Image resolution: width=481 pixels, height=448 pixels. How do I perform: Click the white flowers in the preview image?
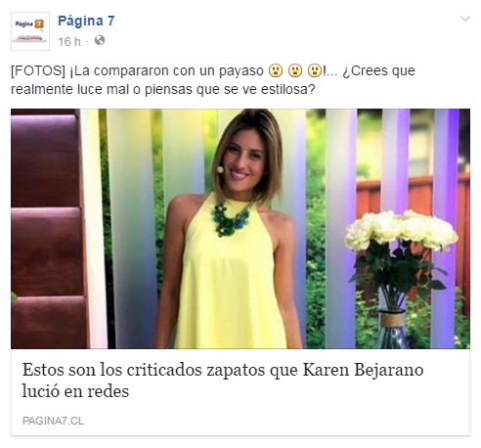click(401, 230)
